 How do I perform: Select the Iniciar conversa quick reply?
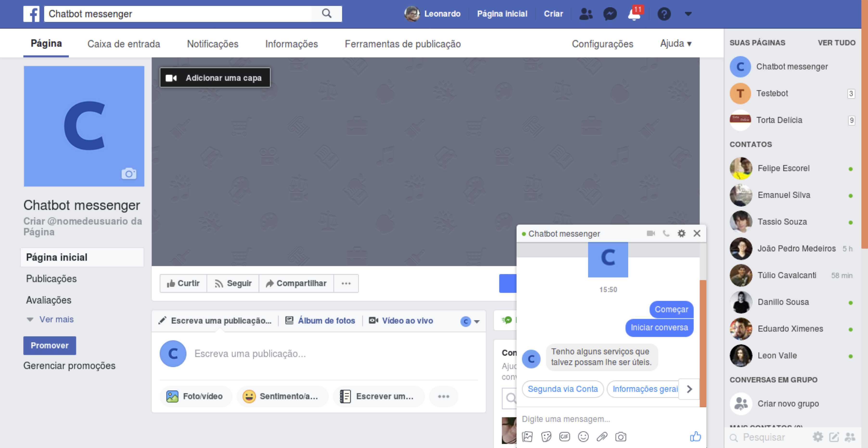point(659,327)
